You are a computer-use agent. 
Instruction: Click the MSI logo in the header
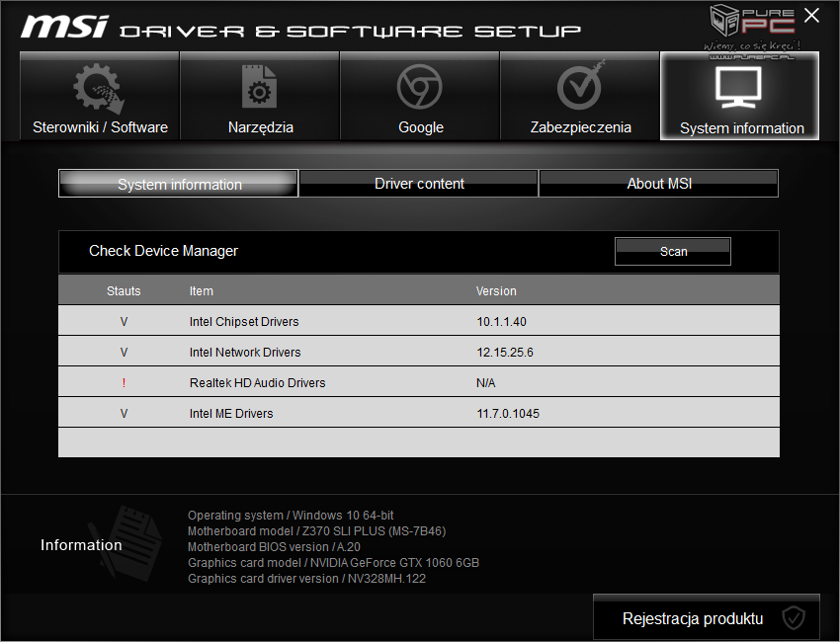[64, 27]
